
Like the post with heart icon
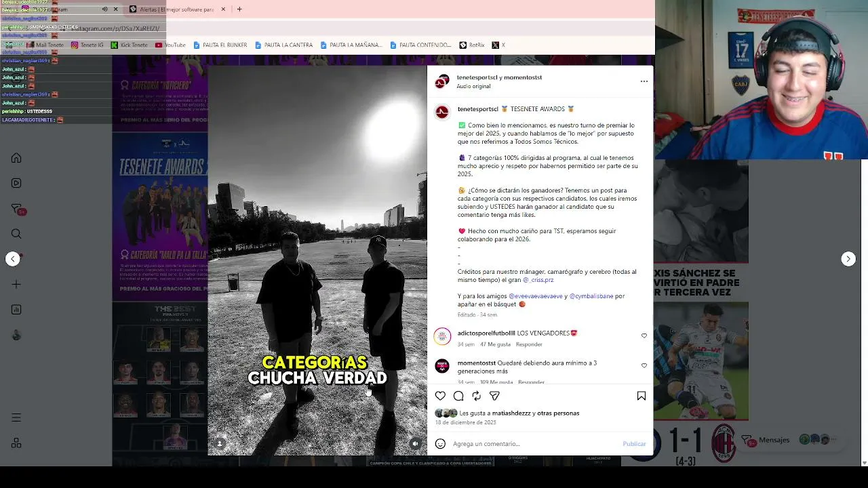pos(441,396)
